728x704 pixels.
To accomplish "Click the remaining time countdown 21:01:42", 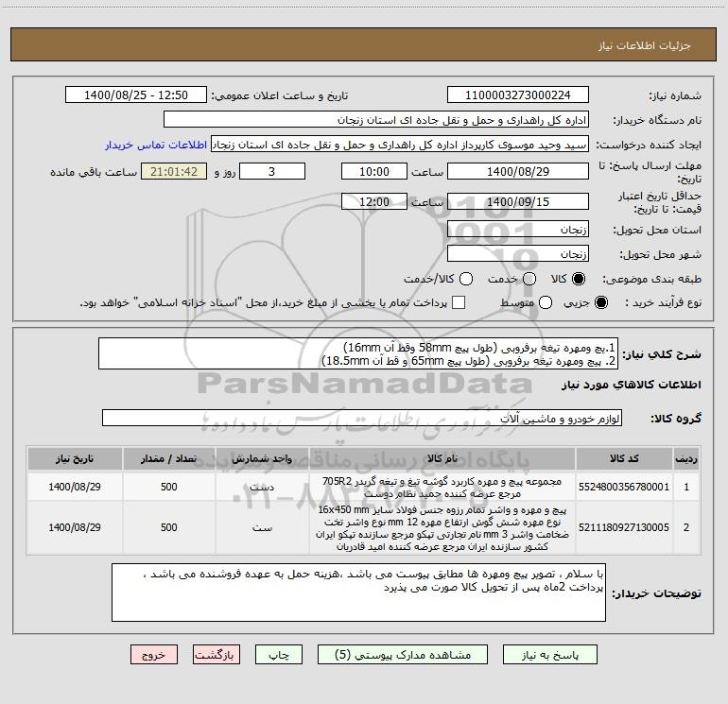I will [174, 171].
